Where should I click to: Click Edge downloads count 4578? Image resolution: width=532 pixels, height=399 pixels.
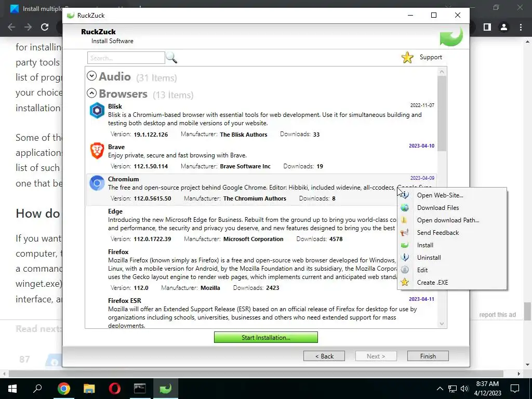click(x=336, y=239)
